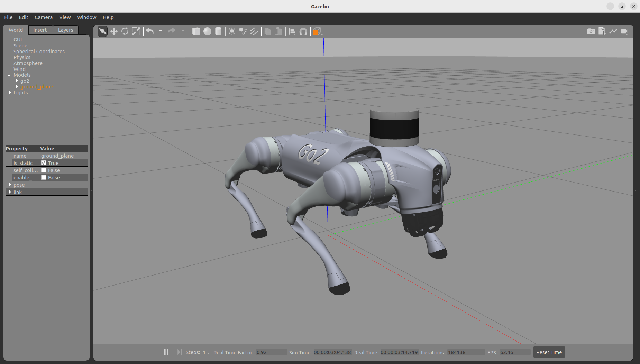
Task: Expand the ground_plane model node
Action: pyautogui.click(x=17, y=86)
